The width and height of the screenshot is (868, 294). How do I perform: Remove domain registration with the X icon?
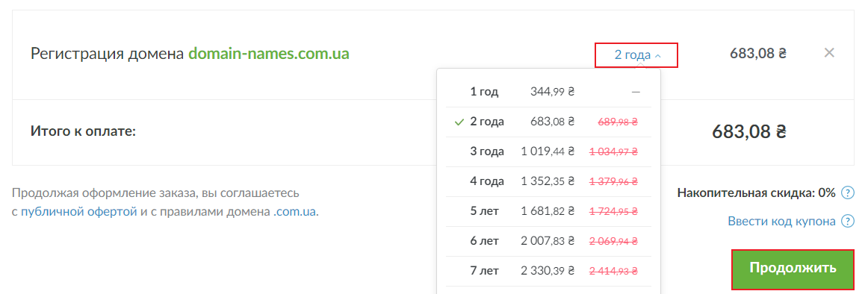(x=828, y=53)
